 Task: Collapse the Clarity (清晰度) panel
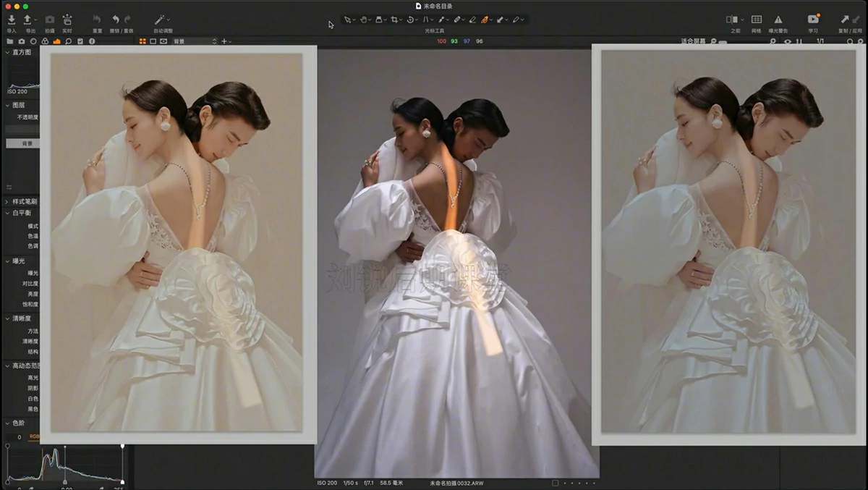click(x=8, y=318)
